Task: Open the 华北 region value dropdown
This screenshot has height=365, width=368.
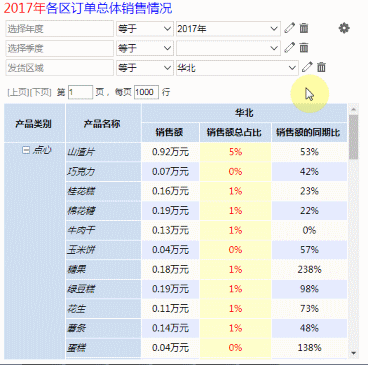Action: [237, 68]
